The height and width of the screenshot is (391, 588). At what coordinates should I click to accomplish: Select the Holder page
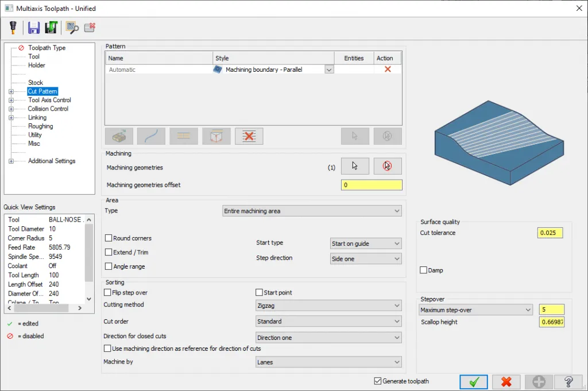coord(37,65)
